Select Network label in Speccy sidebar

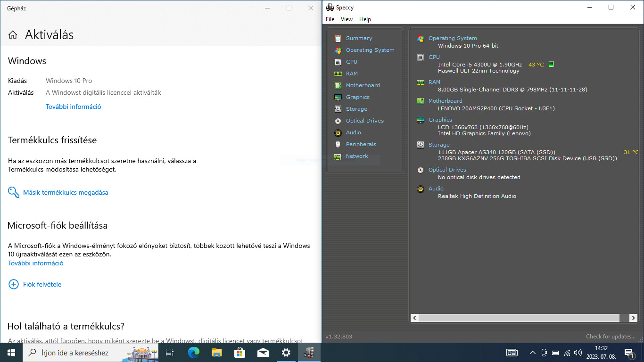357,156
